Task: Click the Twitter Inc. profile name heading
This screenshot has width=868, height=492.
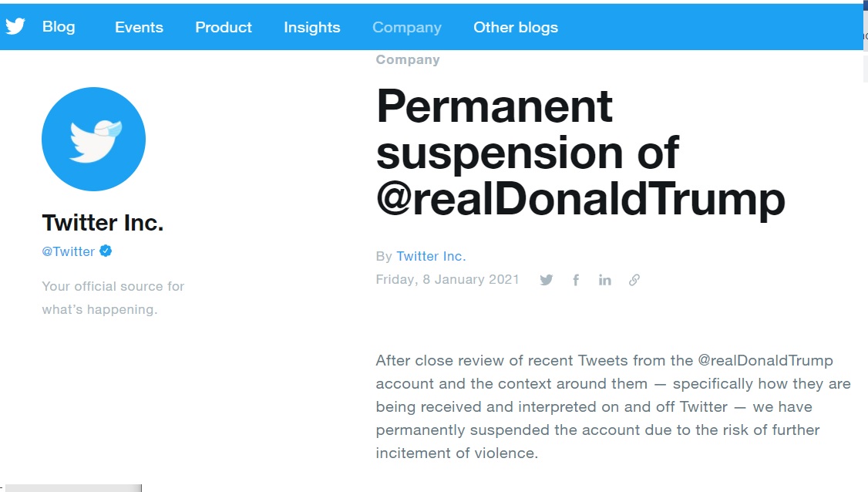Action: 103,223
